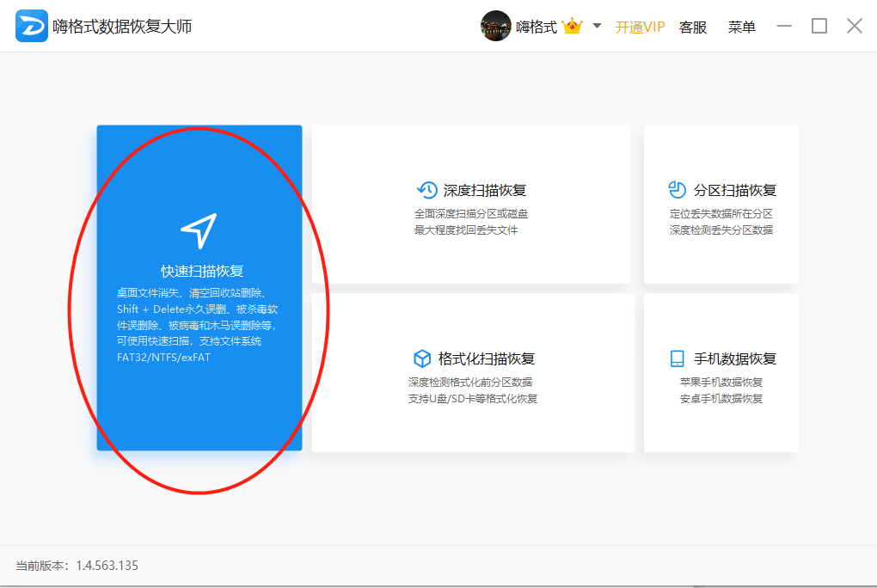Image resolution: width=877 pixels, height=588 pixels.
Task: Open 客服 customer service from the top bar
Action: [692, 27]
